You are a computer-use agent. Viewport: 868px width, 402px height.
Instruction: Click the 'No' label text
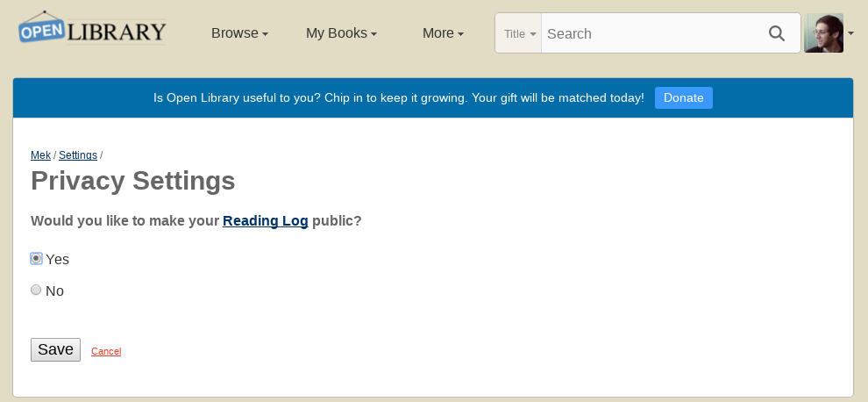tap(55, 291)
